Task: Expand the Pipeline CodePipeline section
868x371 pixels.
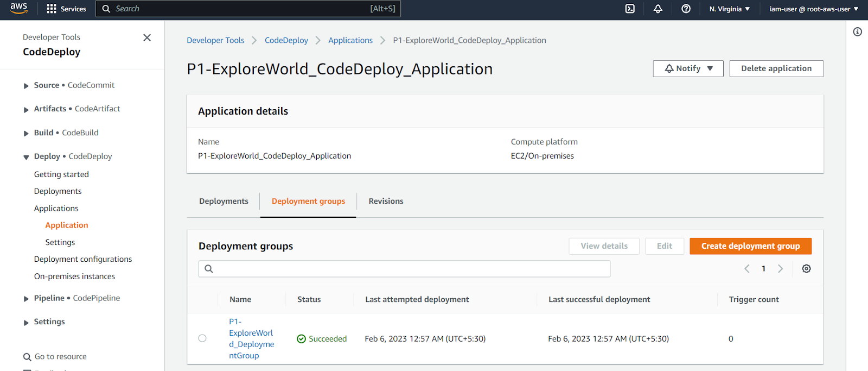Action: coord(26,299)
